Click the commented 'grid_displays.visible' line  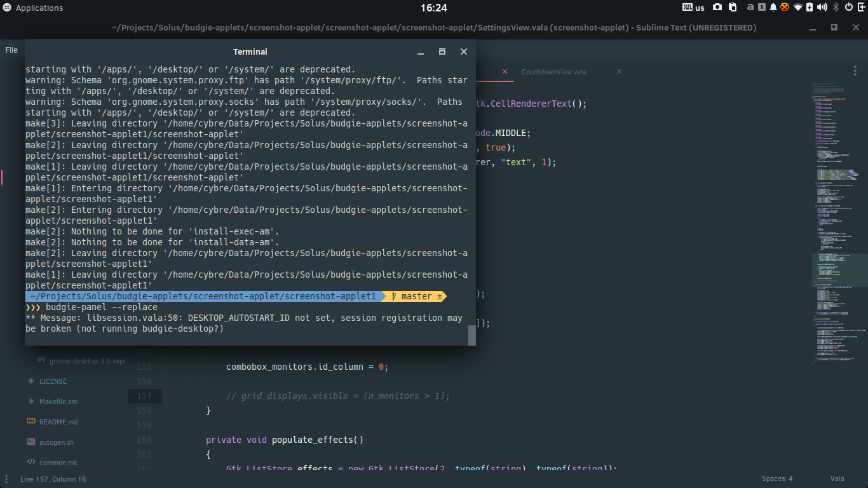point(338,396)
